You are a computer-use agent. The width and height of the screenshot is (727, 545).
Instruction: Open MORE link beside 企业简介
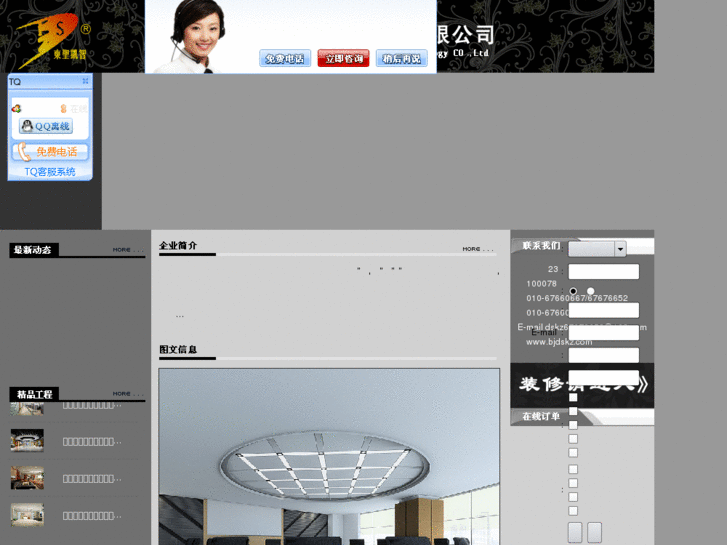tap(478, 249)
